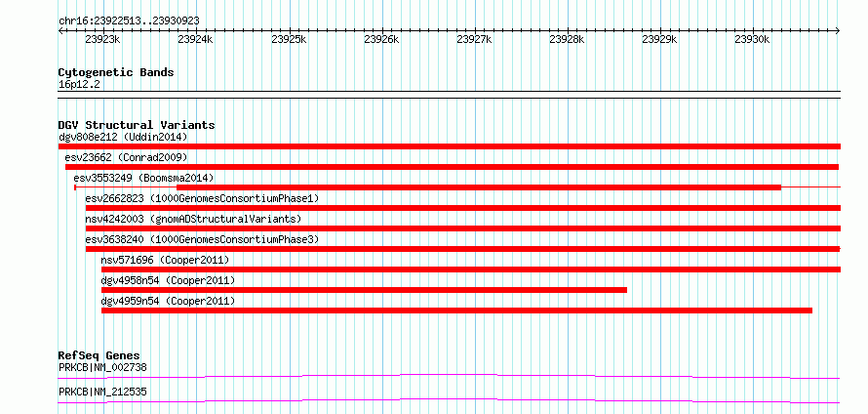Open variant nsv571696 (Cooper2011) label
868x414 pixels.
point(165,260)
